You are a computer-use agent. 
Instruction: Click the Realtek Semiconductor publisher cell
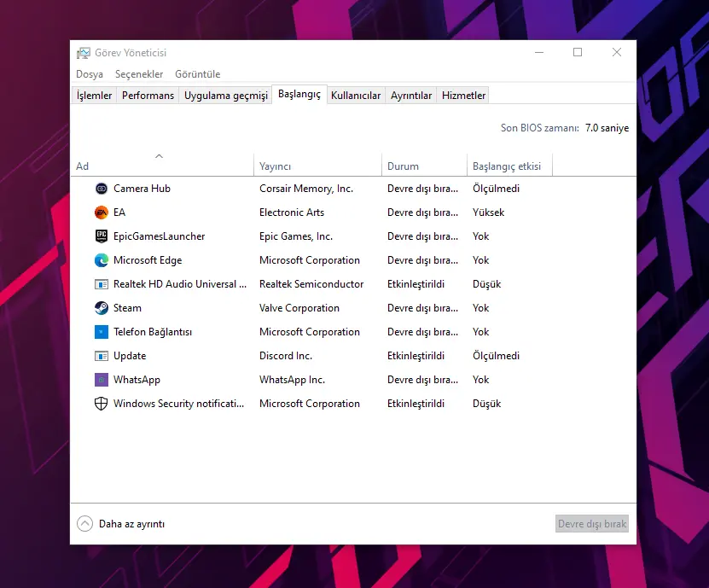[x=311, y=284]
